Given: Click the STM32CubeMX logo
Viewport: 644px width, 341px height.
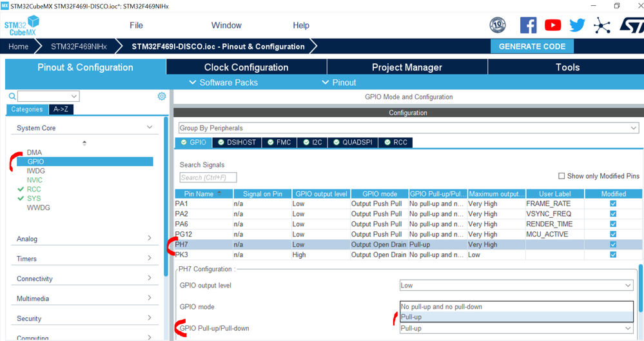Looking at the screenshot, I should pos(22,26).
